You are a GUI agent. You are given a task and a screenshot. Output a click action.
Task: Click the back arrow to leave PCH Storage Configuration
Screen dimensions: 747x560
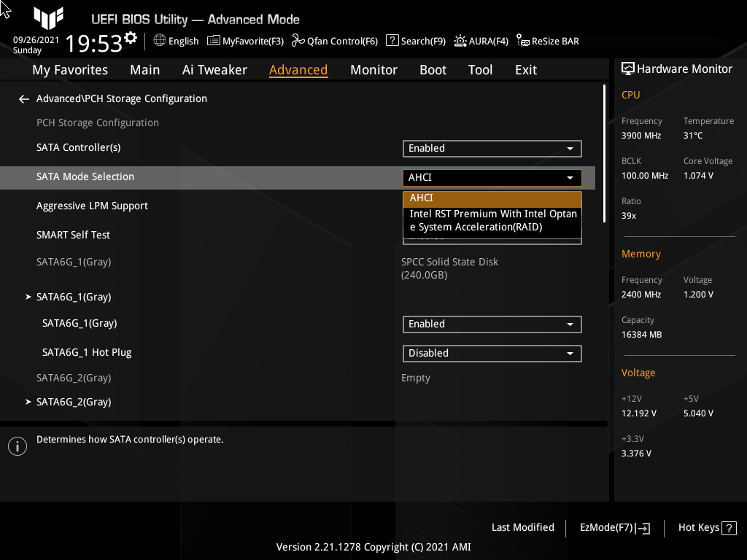pos(23,98)
